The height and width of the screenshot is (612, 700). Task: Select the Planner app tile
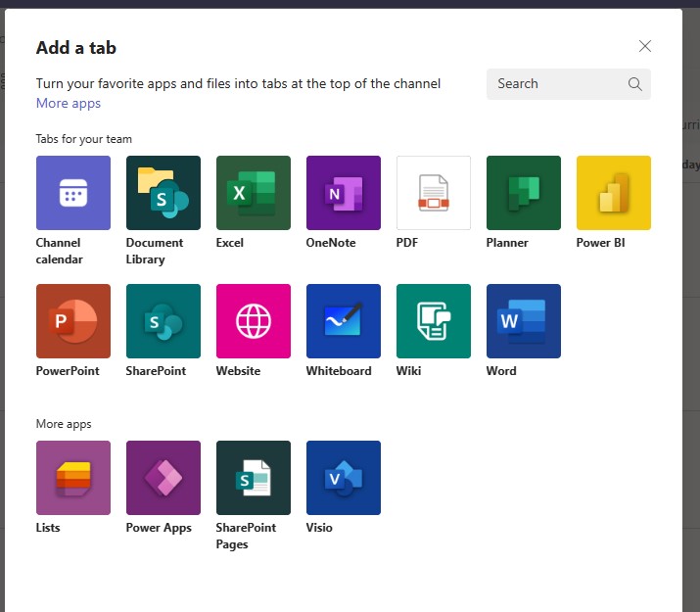coord(524,193)
